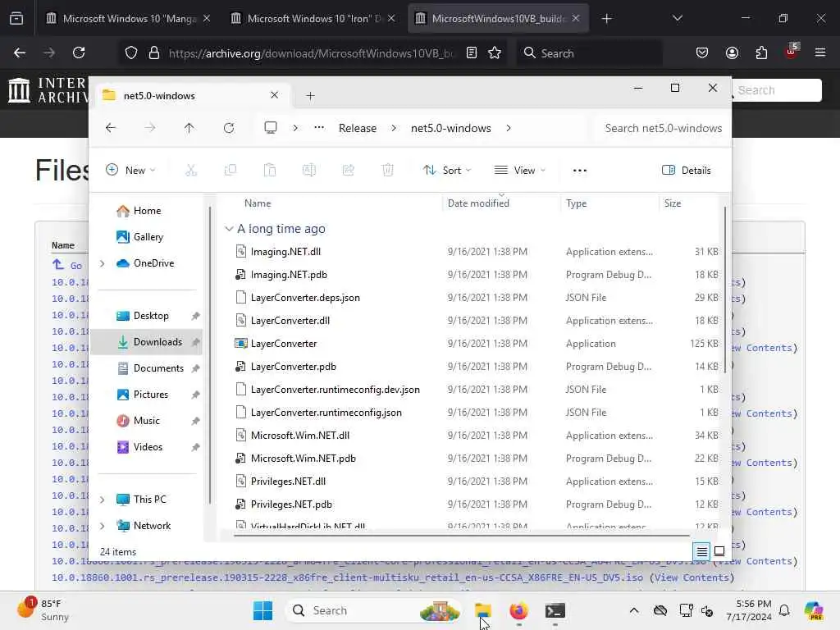Reload the Firefox page

79,52
